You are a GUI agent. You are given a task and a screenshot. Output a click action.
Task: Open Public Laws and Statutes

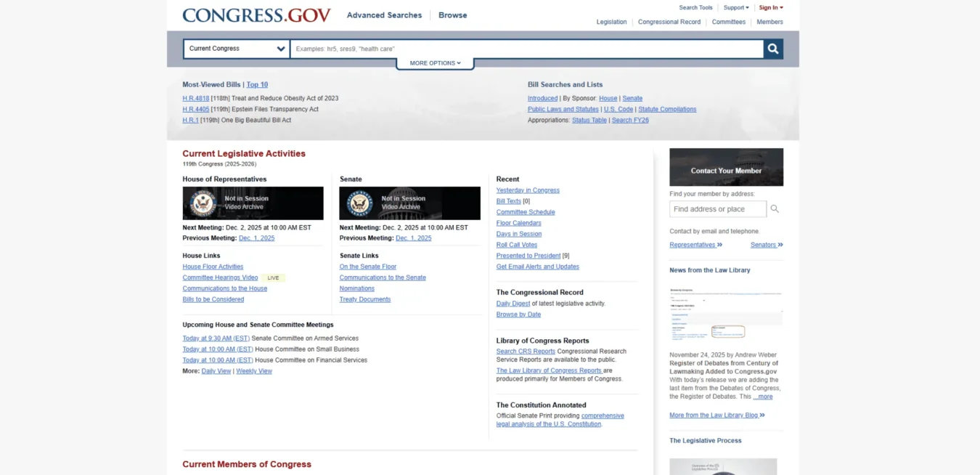coord(563,109)
